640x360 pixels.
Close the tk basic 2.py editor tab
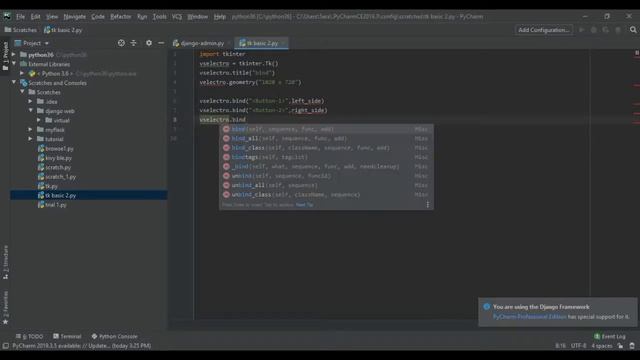pyautogui.click(x=283, y=43)
